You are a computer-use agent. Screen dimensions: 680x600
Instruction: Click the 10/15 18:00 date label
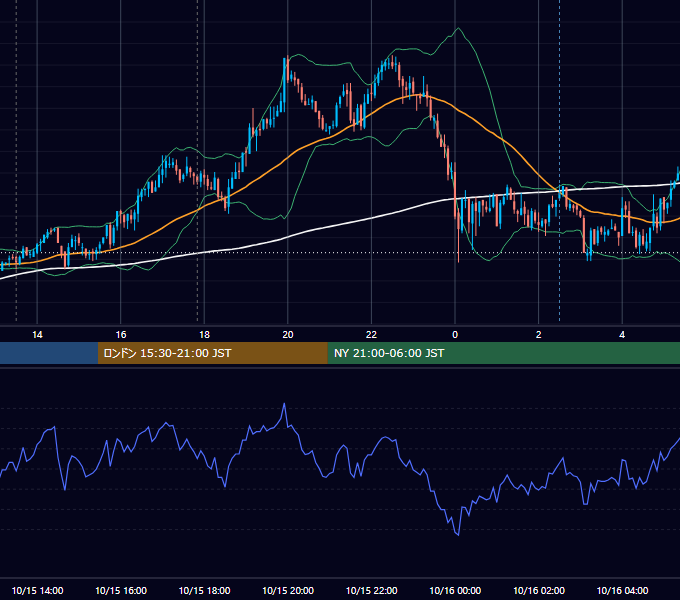[204, 590]
